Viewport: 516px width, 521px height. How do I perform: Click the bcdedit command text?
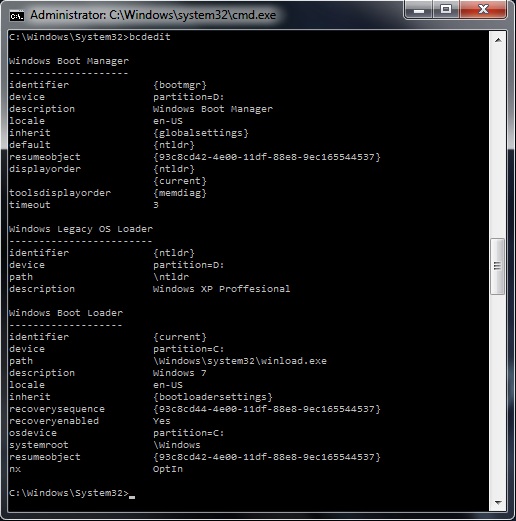click(x=150, y=37)
